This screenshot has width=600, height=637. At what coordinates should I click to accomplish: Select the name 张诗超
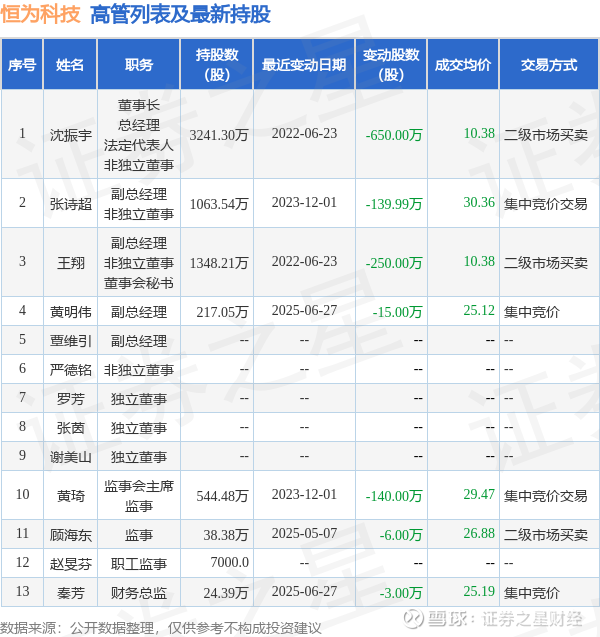tap(71, 204)
